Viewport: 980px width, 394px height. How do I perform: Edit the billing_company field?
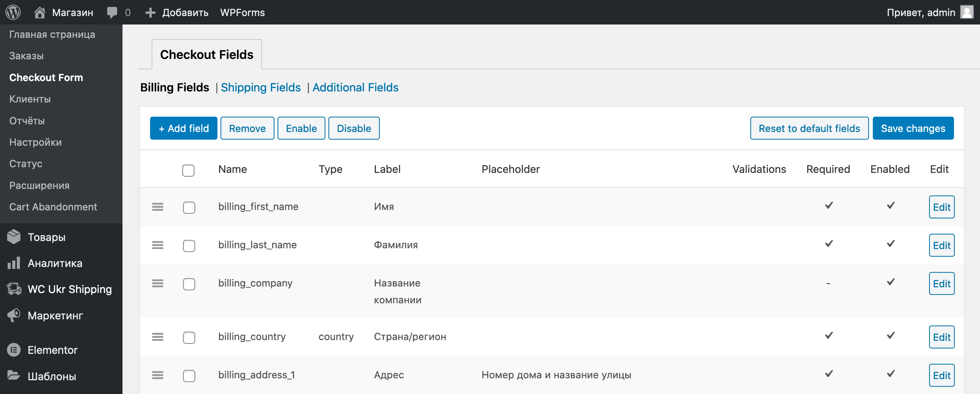942,283
